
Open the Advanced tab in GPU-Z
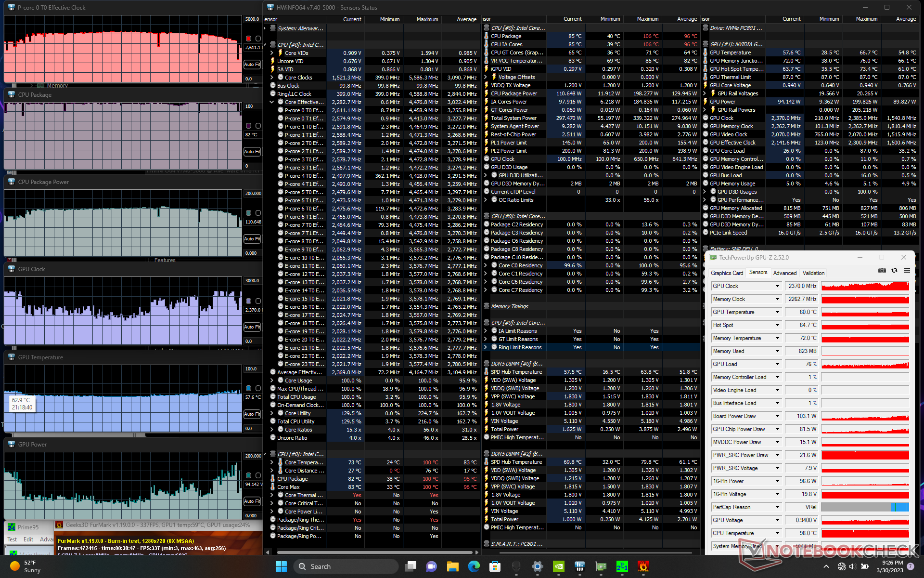[x=784, y=273]
